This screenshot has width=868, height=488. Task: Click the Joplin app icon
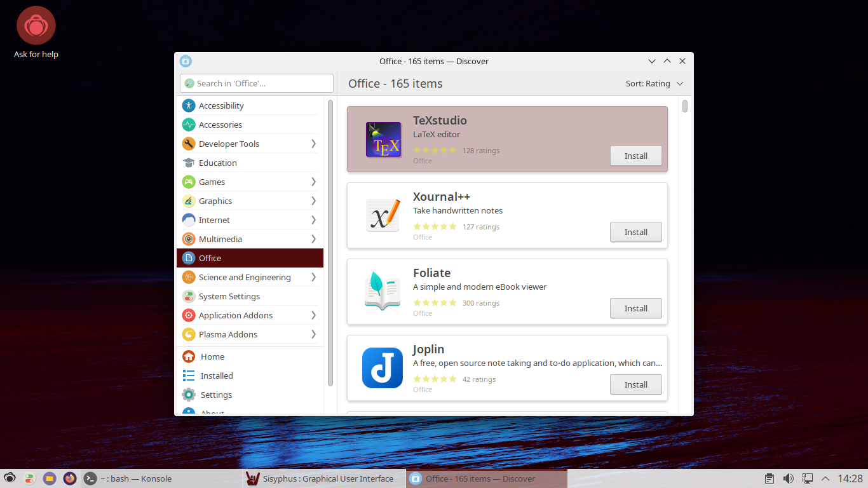pyautogui.click(x=383, y=368)
